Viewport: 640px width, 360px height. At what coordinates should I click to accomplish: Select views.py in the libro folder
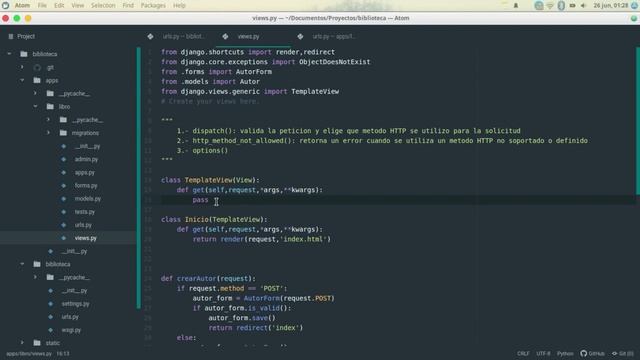tap(86, 238)
